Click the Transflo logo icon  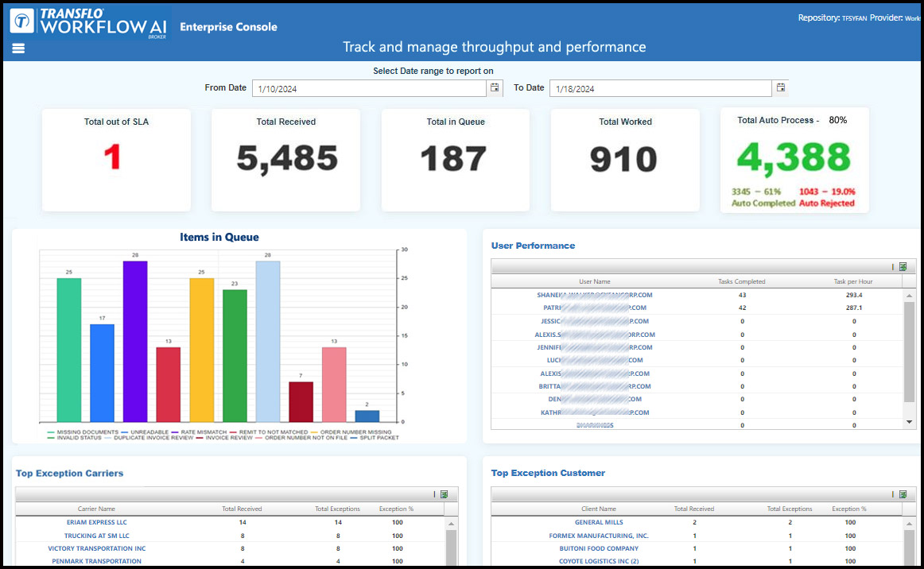[22, 21]
